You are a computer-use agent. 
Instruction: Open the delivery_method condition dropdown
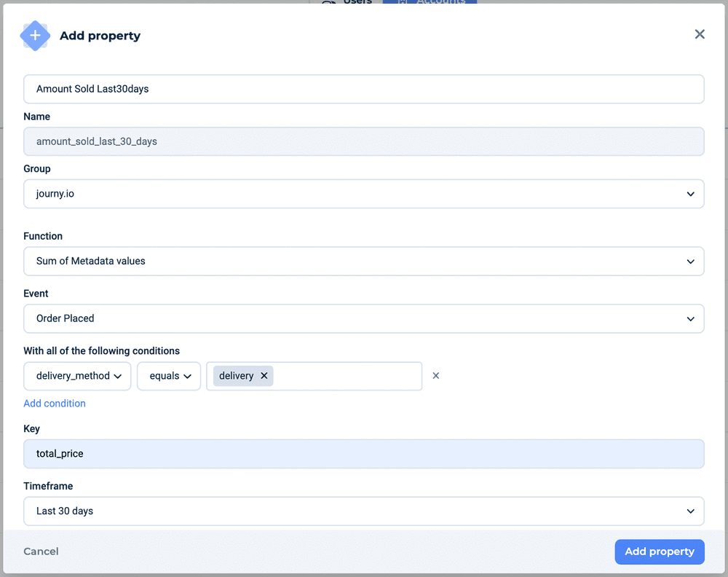(x=78, y=376)
